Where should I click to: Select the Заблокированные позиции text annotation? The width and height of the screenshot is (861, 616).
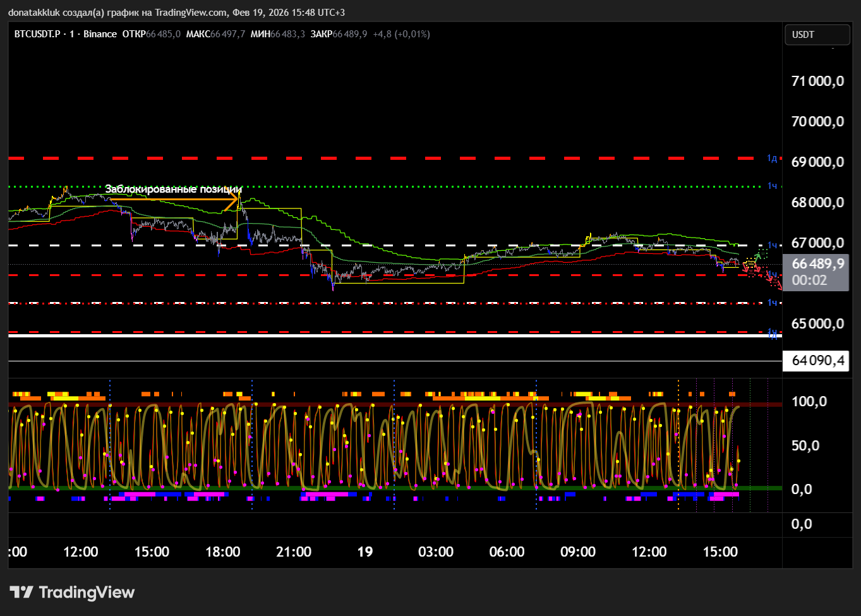173,189
